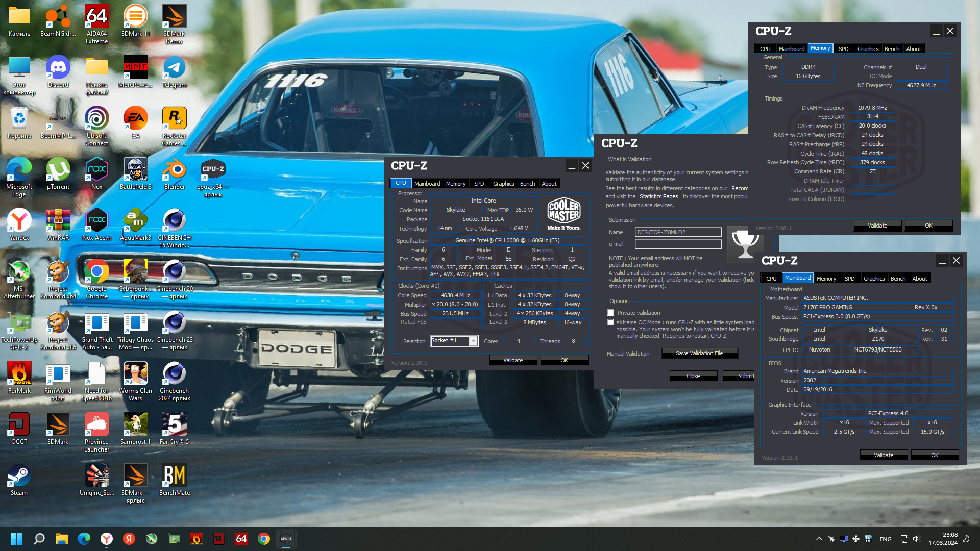Launch FurMark desktop icon
Screen dimensions: 980x551
coord(19,378)
